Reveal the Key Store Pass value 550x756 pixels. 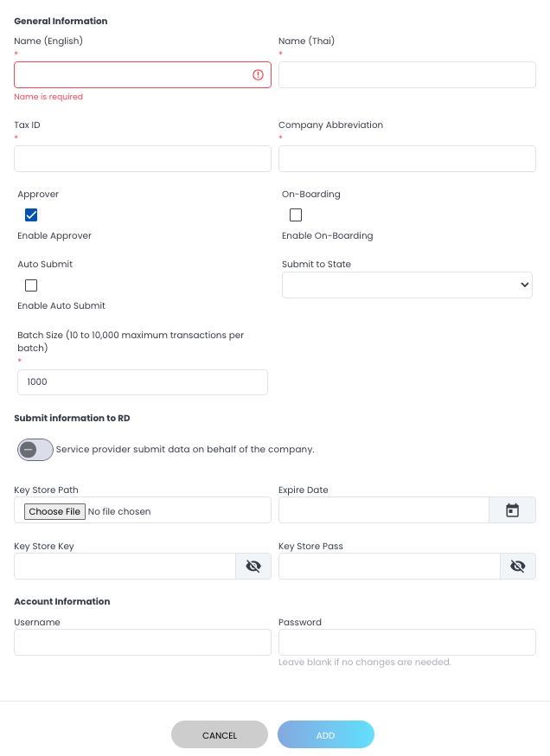coord(517,567)
